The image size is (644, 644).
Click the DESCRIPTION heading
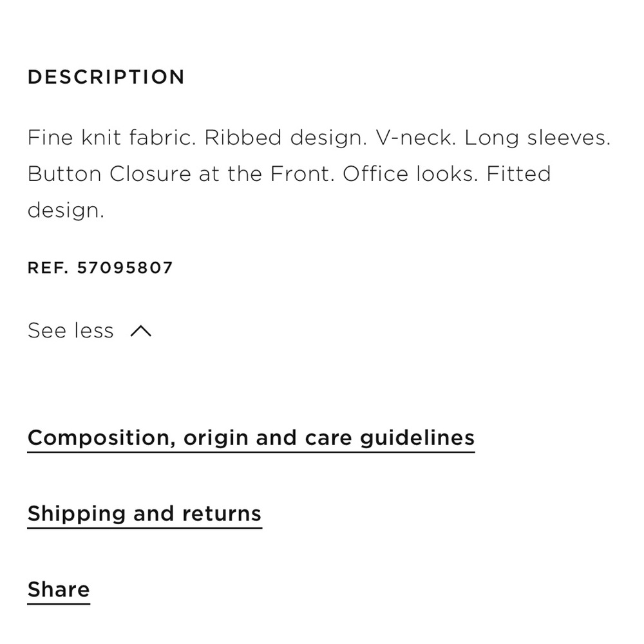106,77
